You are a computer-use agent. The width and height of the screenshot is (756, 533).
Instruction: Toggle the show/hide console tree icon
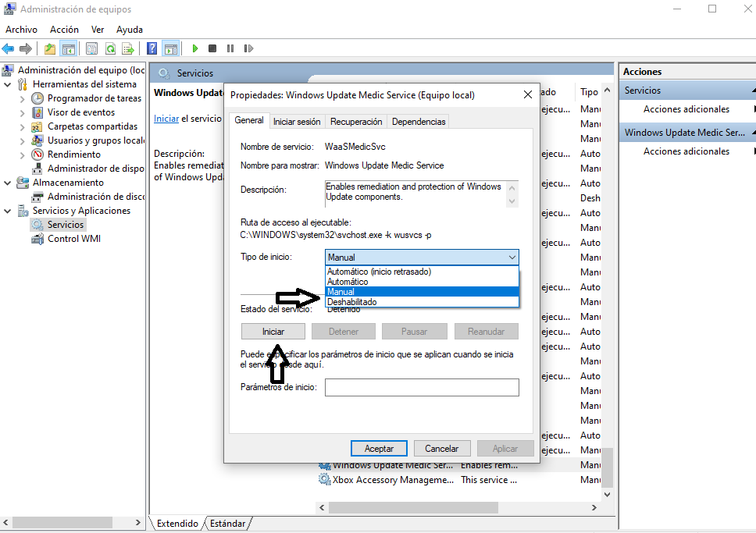pos(69,48)
